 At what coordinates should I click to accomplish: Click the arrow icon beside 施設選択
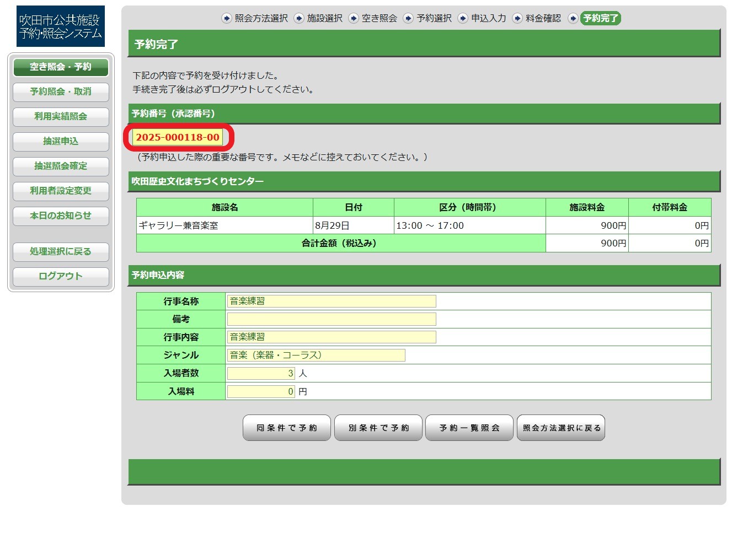pos(299,18)
